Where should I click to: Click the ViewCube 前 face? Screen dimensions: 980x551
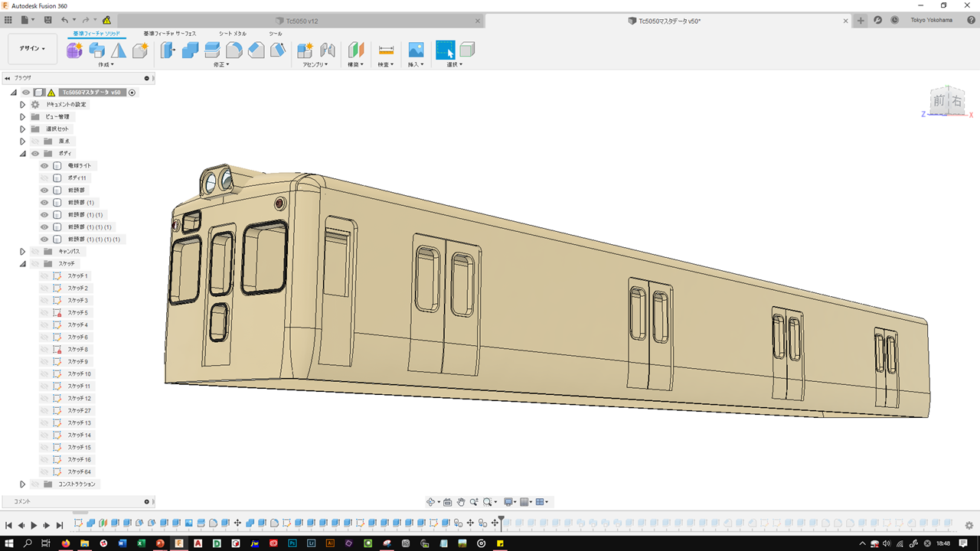tap(939, 101)
